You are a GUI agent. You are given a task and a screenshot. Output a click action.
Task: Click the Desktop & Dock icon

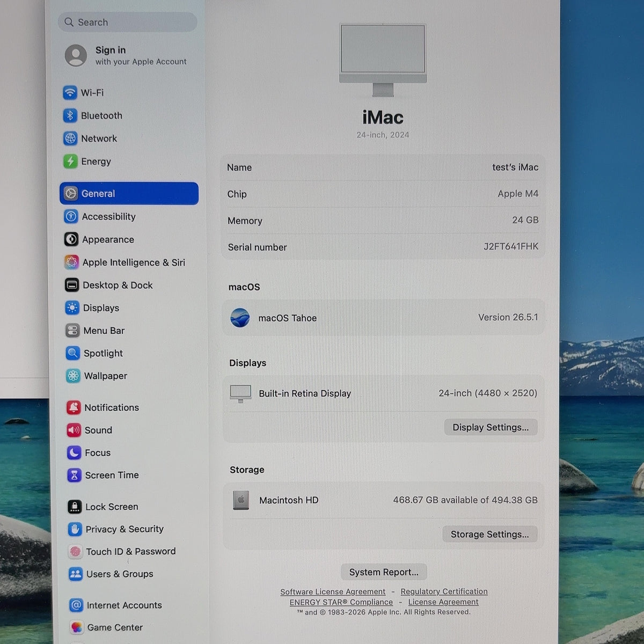[72, 285]
